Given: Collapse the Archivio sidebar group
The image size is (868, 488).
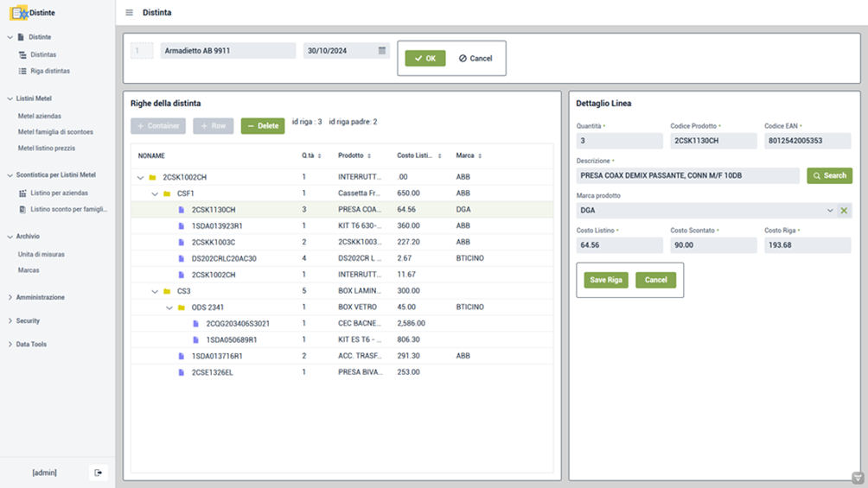Looking at the screenshot, I should [10, 237].
